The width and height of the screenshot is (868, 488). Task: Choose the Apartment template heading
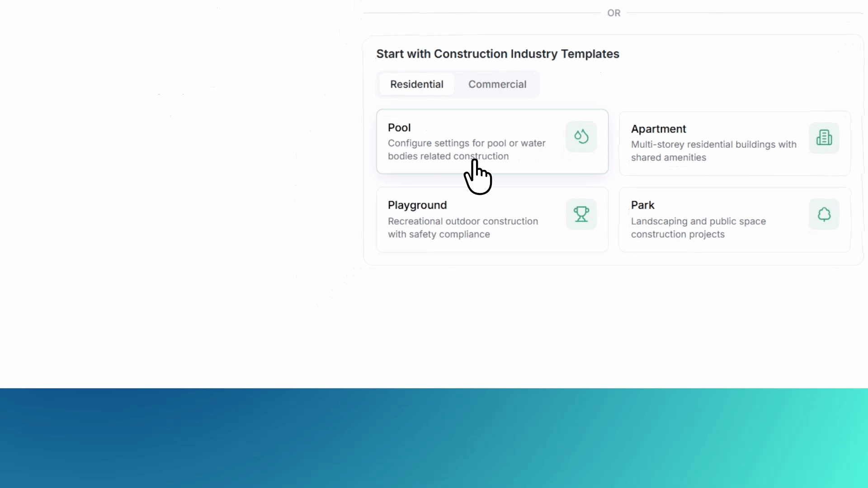click(x=658, y=129)
